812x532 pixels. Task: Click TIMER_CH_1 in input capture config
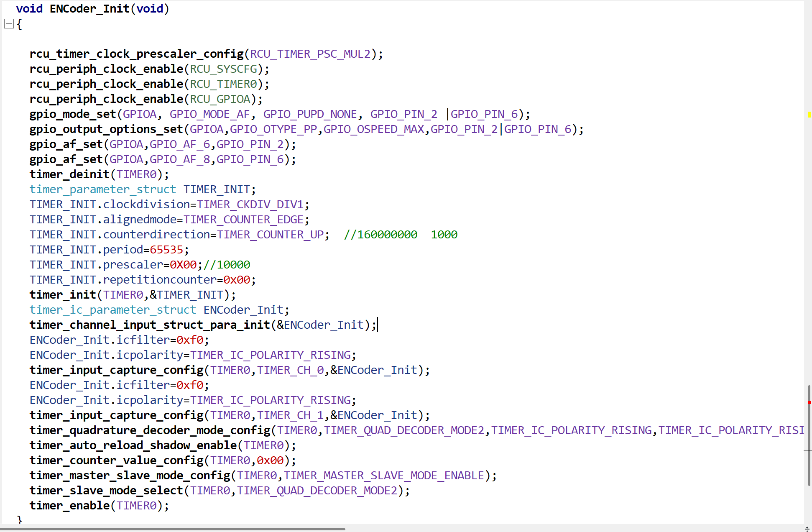(290, 415)
